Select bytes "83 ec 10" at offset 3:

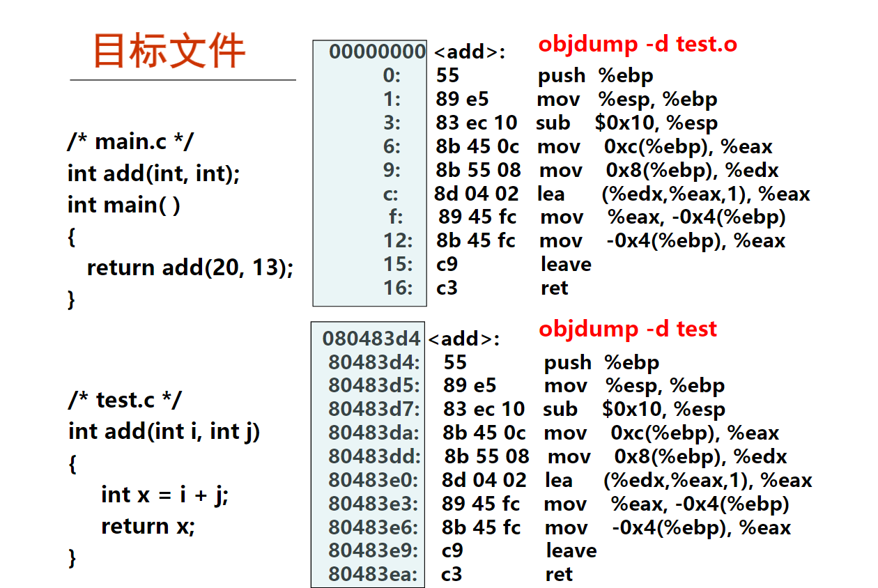[x=477, y=123]
